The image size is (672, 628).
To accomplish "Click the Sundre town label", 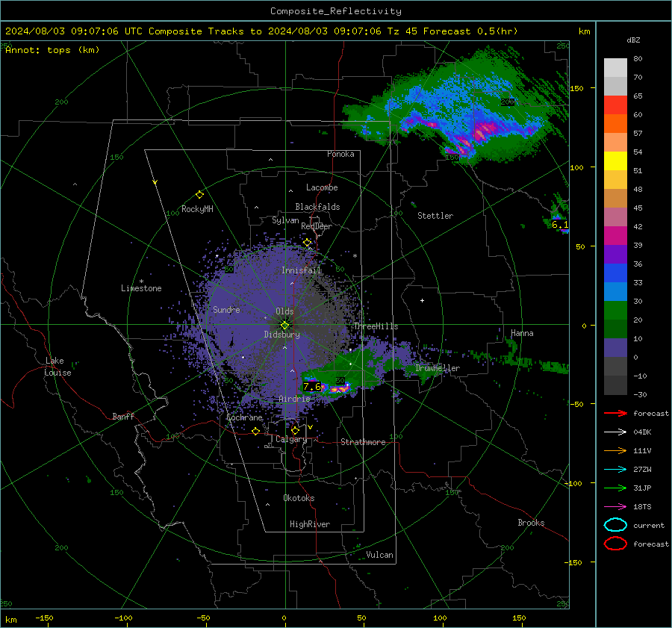I will click(x=226, y=310).
